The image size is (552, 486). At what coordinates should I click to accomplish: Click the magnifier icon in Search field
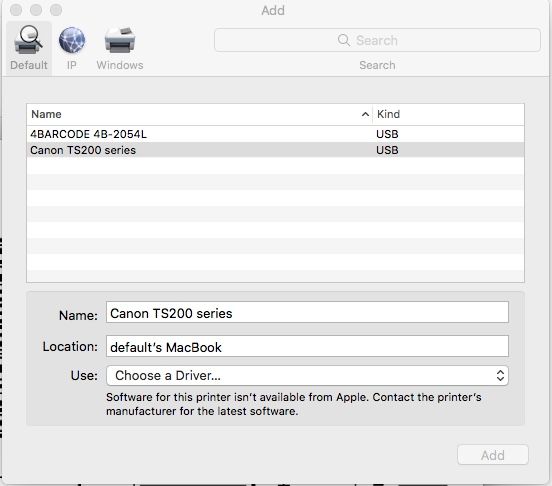coord(344,40)
